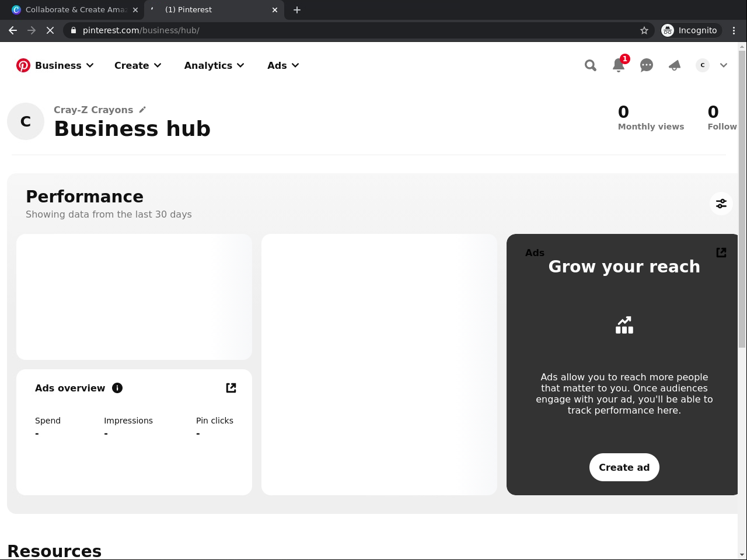747x560 pixels.
Task: Click 'Showing data from the last 30 days'
Action: (109, 215)
